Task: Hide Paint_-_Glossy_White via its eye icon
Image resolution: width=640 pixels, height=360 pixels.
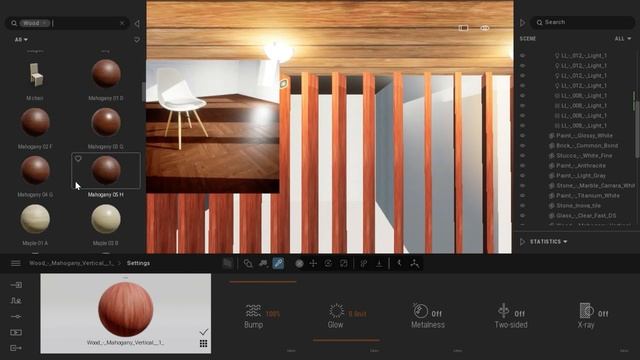Action: coord(523,136)
